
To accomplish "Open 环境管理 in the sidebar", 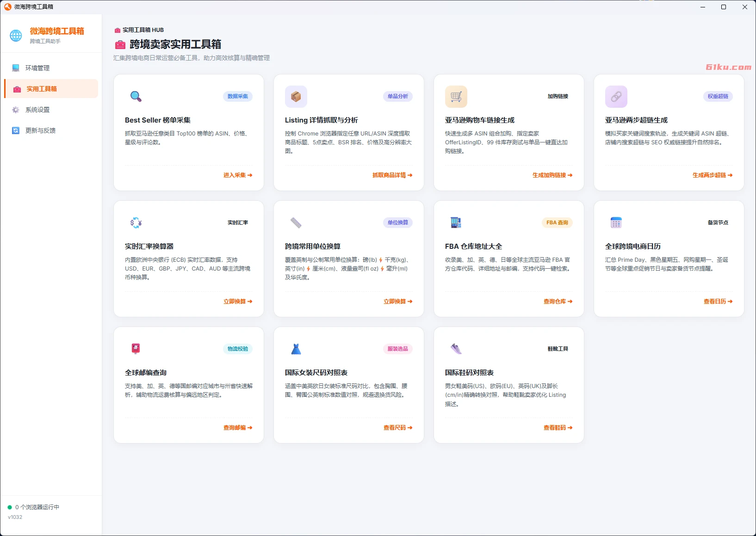I will coord(51,68).
